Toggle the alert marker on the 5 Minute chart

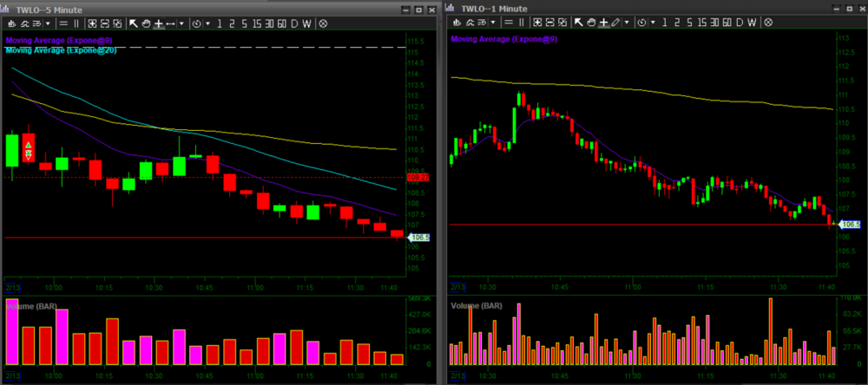[x=29, y=150]
